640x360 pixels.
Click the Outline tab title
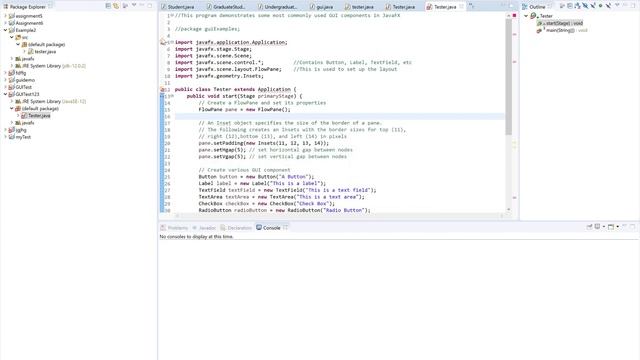point(537,7)
